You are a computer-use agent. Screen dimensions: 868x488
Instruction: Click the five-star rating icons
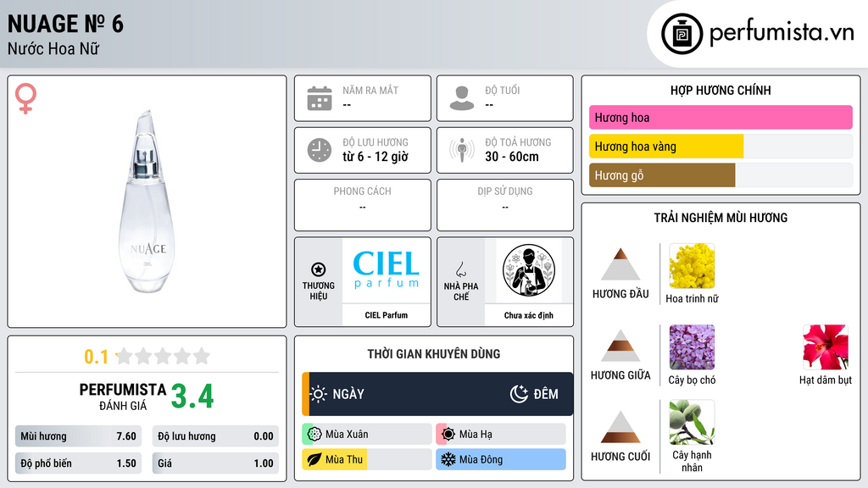pyautogui.click(x=163, y=356)
